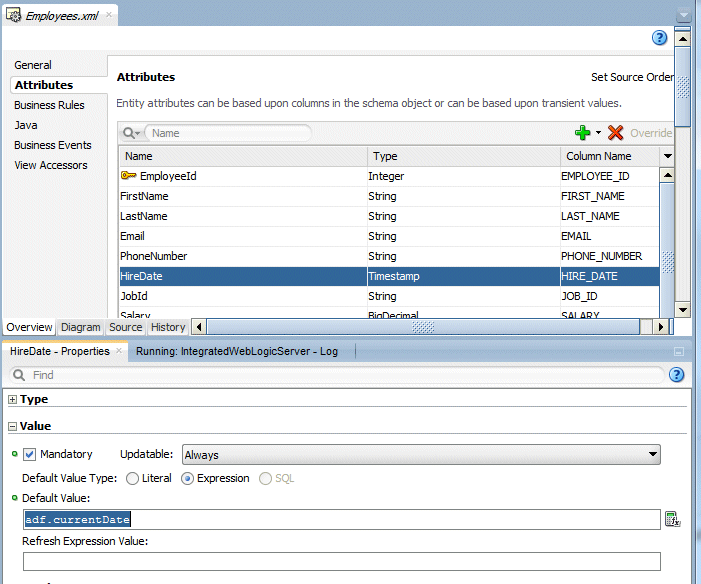This screenshot has width=701, height=584.
Task: Click the horizontal scrollbar thumb
Action: [423, 327]
